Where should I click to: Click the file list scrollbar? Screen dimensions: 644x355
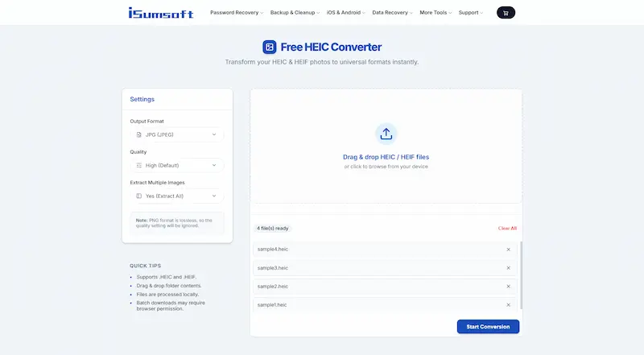[521, 275]
